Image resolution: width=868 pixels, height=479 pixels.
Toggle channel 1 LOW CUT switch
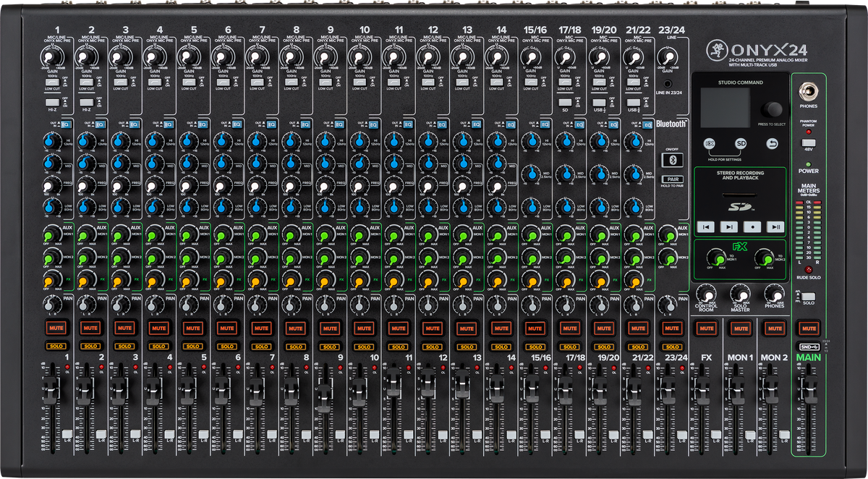(52, 82)
